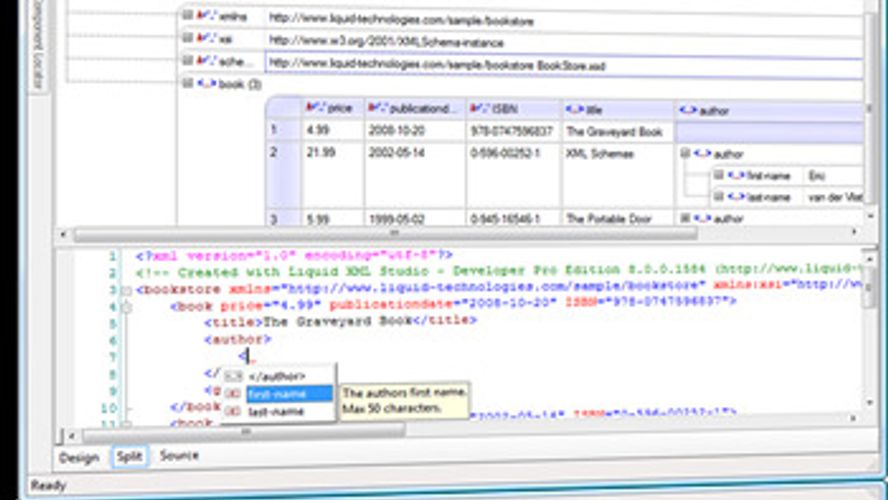Select book row number 2
Screen dimensions: 888x500
coord(283,175)
